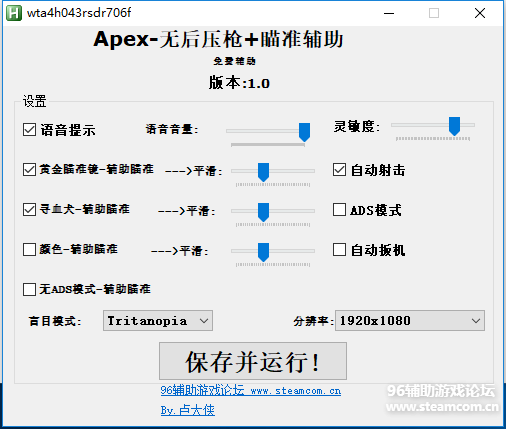Screen dimensions: 506x429
Task: Open the By.卢大侠 link
Action: [188, 410]
